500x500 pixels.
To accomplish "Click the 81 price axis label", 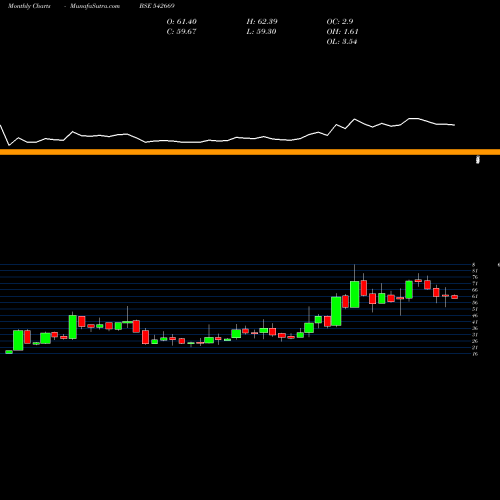I will tap(475, 271).
